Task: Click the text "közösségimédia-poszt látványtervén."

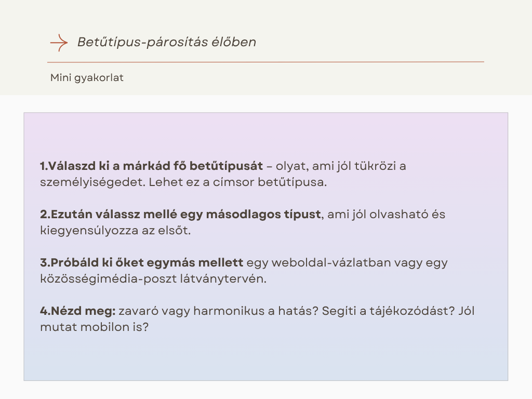Action: [x=153, y=278]
